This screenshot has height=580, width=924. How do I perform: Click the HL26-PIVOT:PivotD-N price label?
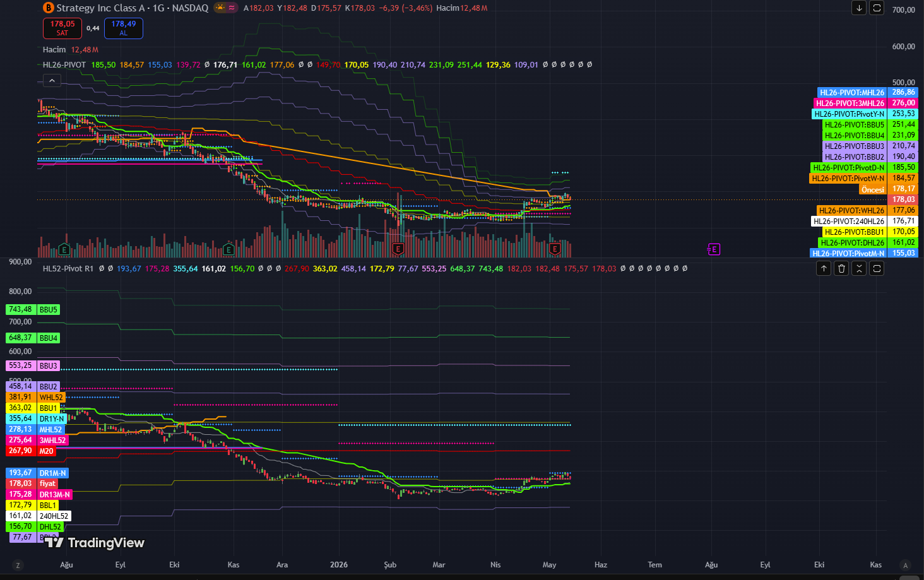(863, 168)
